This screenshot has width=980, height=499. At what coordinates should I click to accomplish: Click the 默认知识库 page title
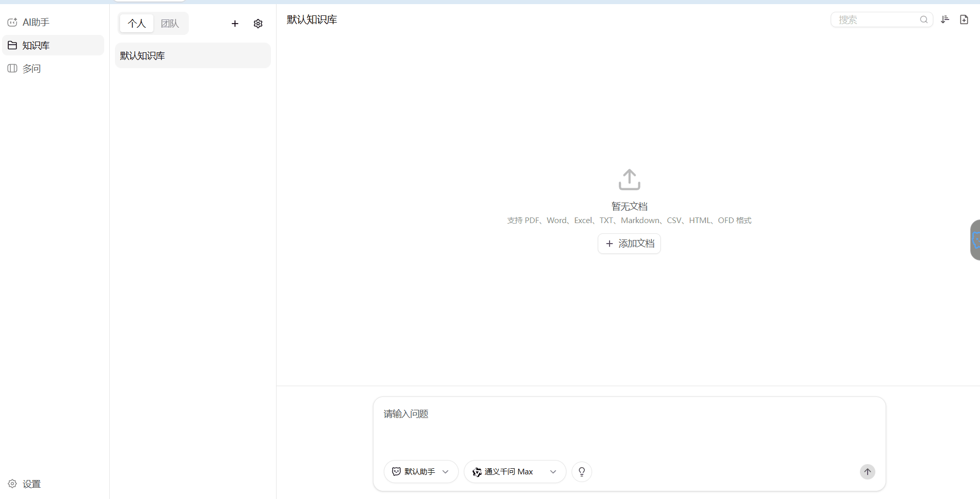(311, 19)
